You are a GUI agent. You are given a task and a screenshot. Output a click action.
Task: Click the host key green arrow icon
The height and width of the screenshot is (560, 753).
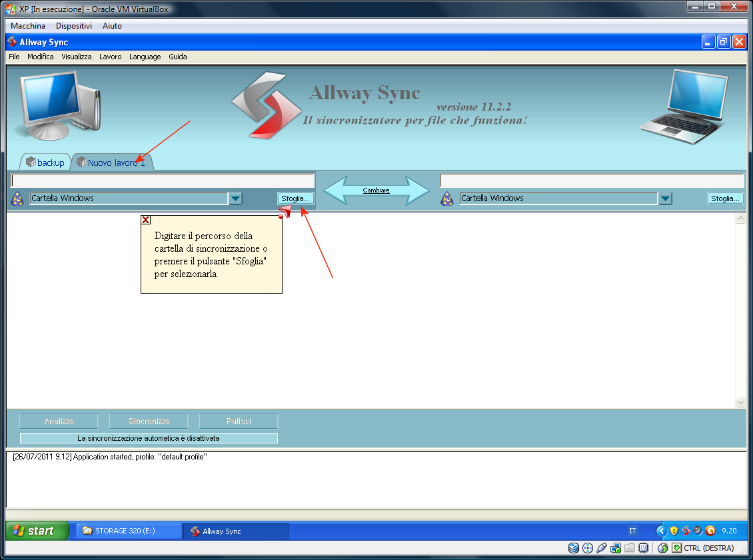pos(676,548)
